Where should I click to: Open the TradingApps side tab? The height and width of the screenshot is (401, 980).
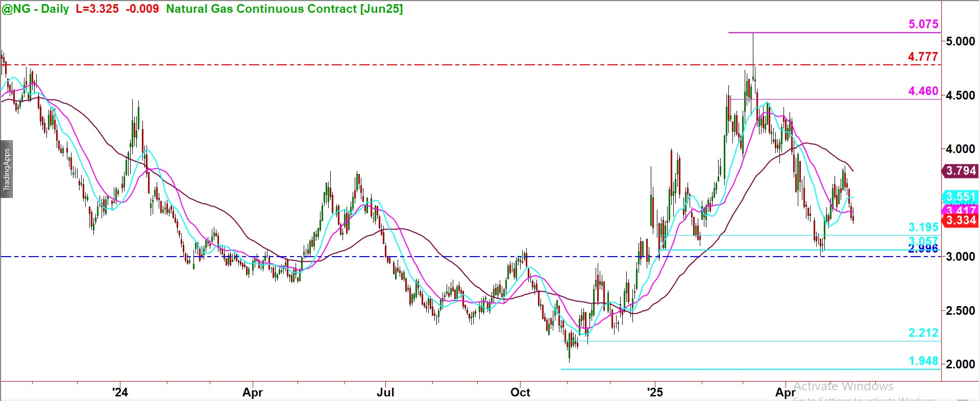click(x=7, y=169)
